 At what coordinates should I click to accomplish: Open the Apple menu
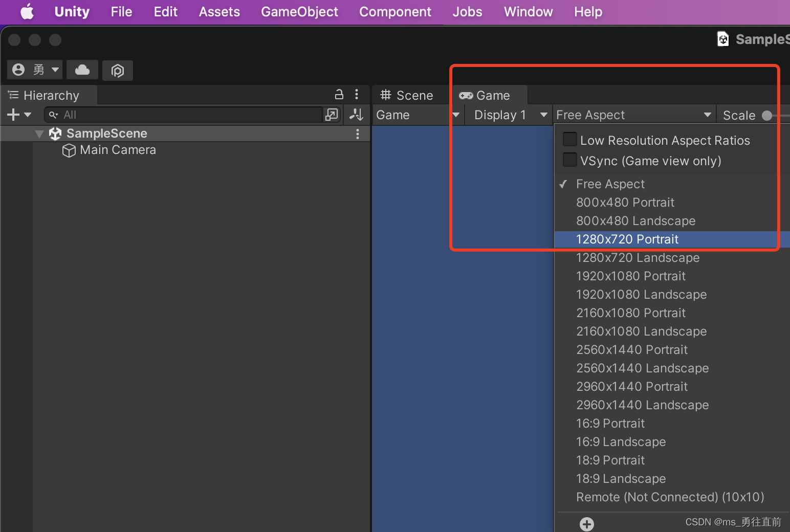click(27, 11)
